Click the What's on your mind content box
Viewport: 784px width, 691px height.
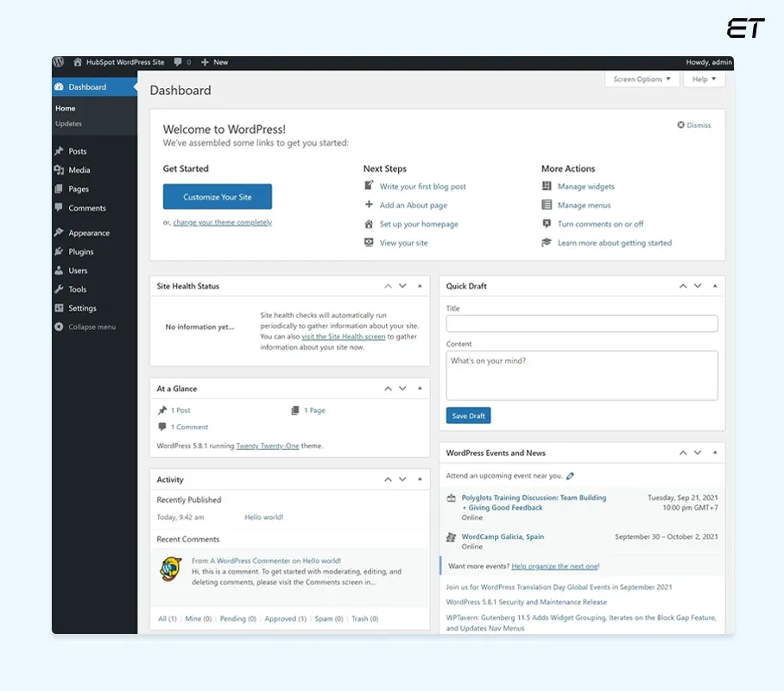pos(582,375)
